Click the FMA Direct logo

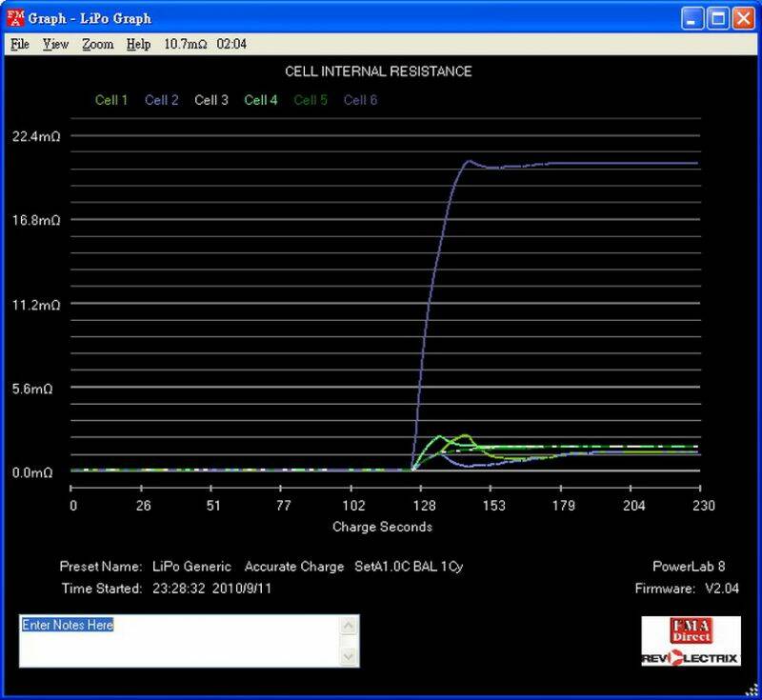click(x=692, y=631)
